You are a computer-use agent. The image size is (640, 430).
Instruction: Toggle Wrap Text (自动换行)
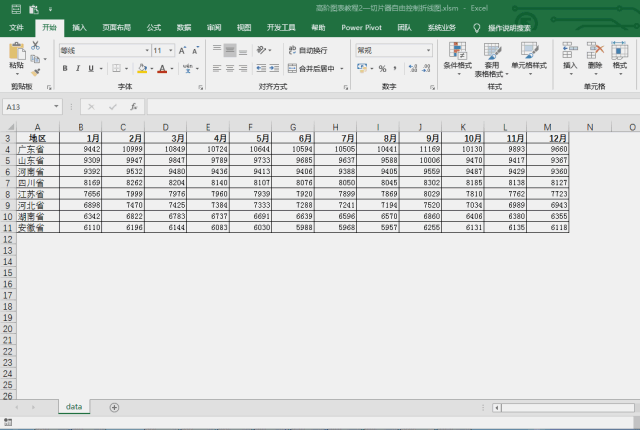click(x=308, y=50)
